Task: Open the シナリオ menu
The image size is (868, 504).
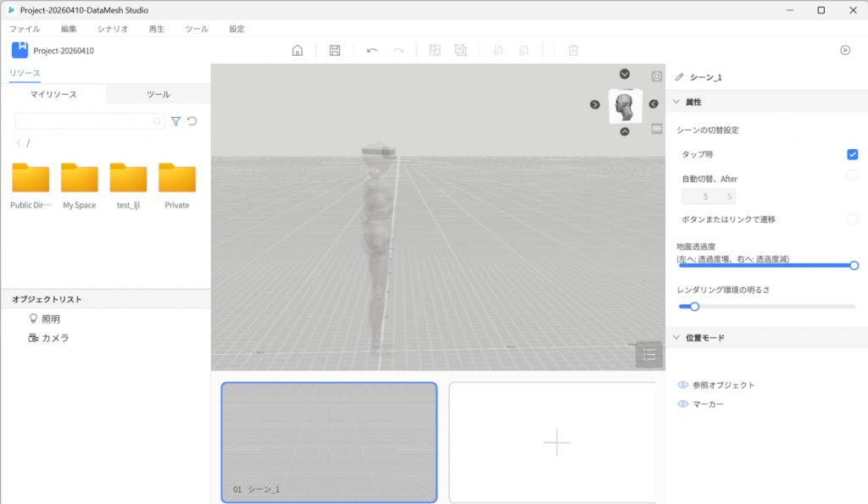Action: [112, 29]
